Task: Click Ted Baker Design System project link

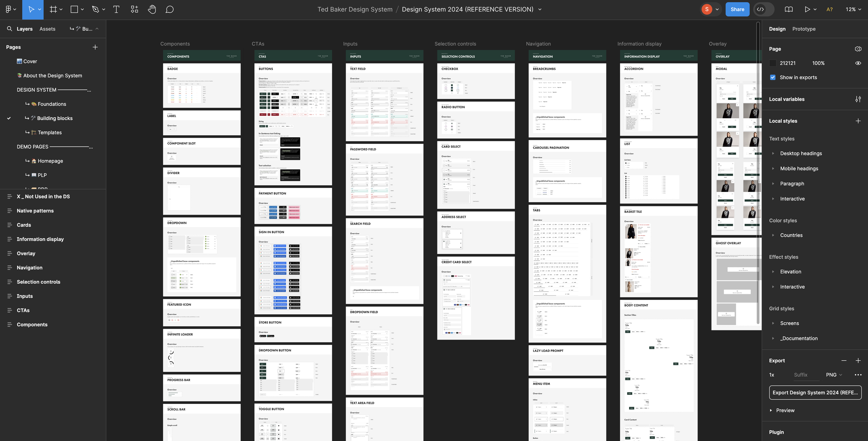Action: click(x=355, y=9)
